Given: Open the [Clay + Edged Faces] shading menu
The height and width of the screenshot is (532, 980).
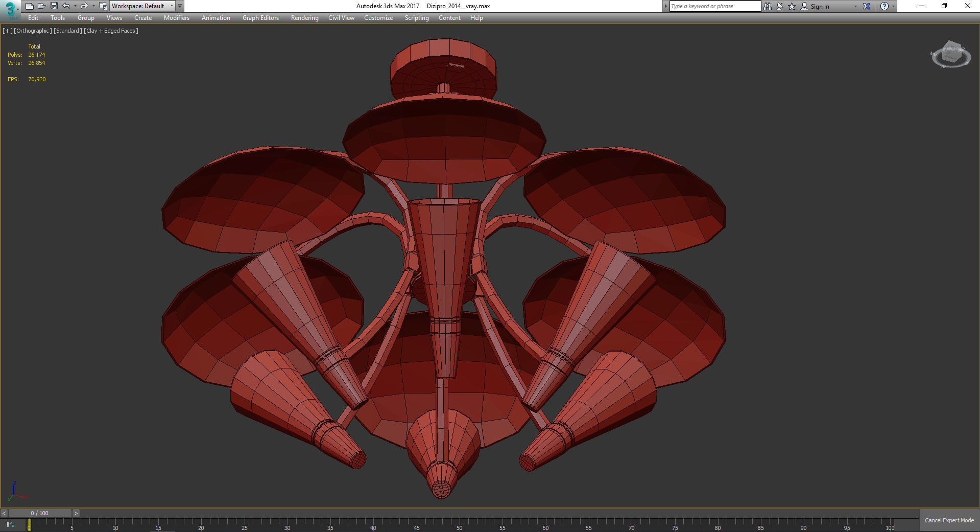Looking at the screenshot, I should [111, 31].
